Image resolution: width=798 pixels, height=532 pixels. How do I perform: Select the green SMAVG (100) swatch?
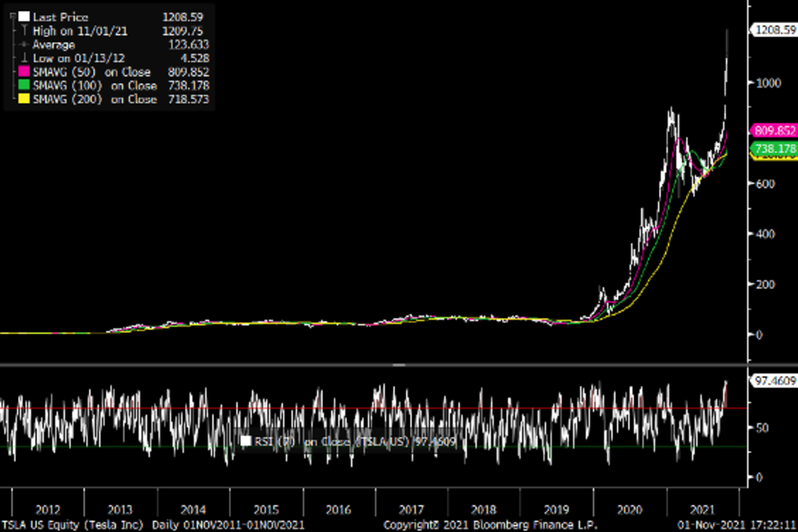click(x=24, y=86)
